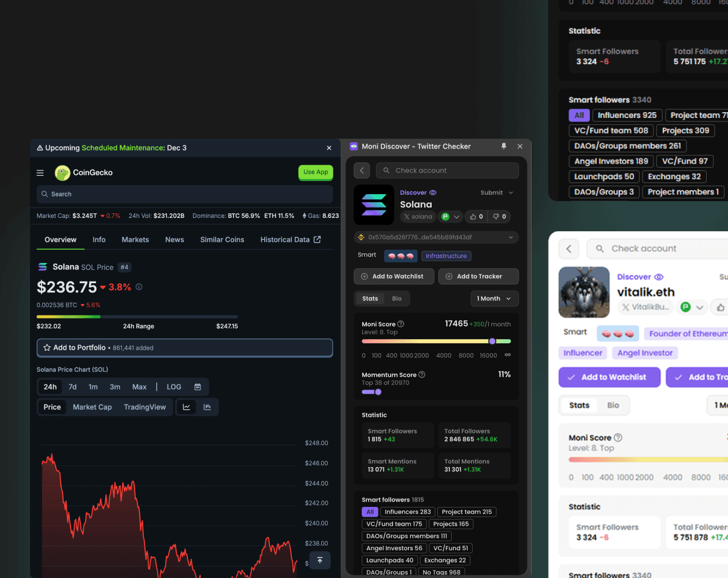Toggle LOG scale on chart
The image size is (728, 578).
tap(174, 387)
